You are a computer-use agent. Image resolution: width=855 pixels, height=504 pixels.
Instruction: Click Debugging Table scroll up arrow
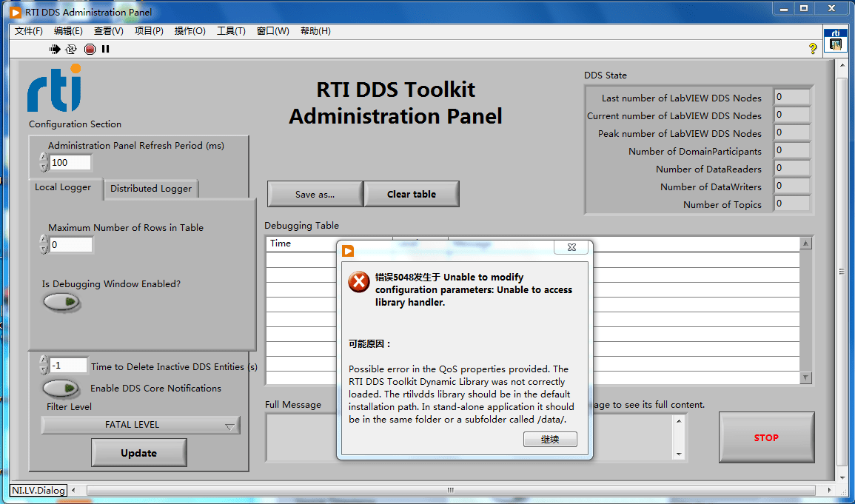pos(806,243)
